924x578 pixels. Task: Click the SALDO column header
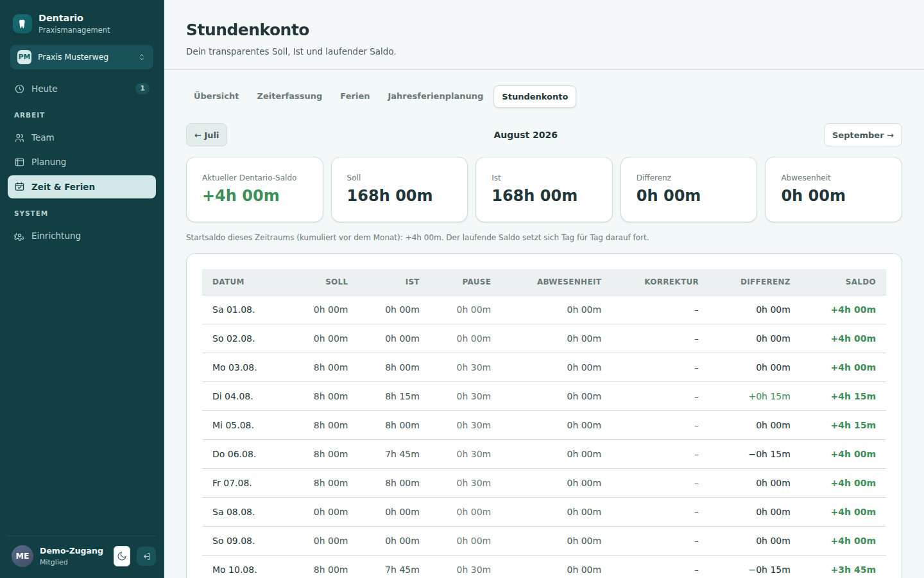(x=860, y=282)
